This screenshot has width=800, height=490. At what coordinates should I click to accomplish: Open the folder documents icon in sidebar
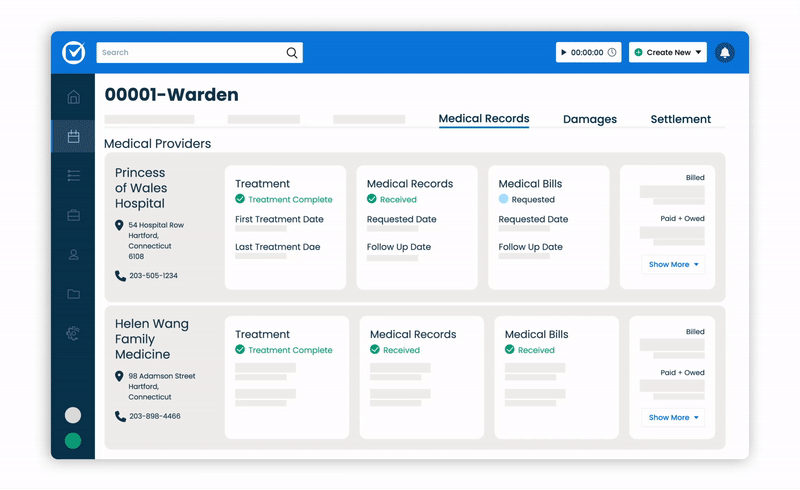(73, 294)
